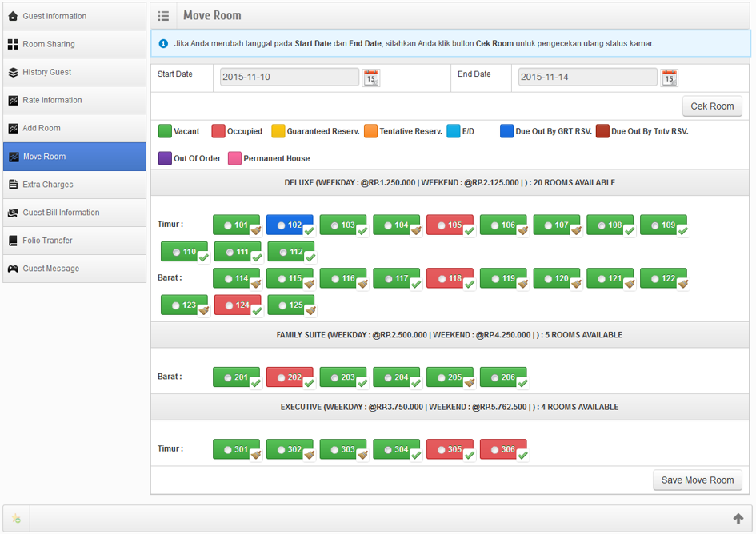Choose occupied room 118 radio button
The image size is (756, 534).
[x=442, y=279]
